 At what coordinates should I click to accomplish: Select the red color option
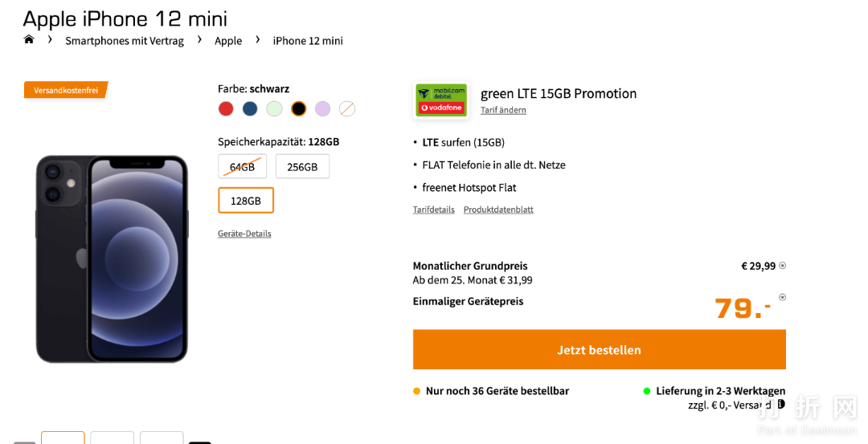point(226,108)
